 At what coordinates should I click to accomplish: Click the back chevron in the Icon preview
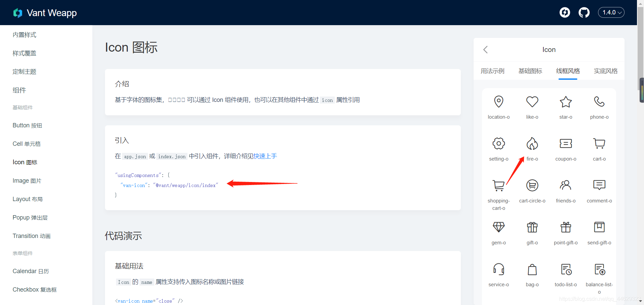pos(485,49)
